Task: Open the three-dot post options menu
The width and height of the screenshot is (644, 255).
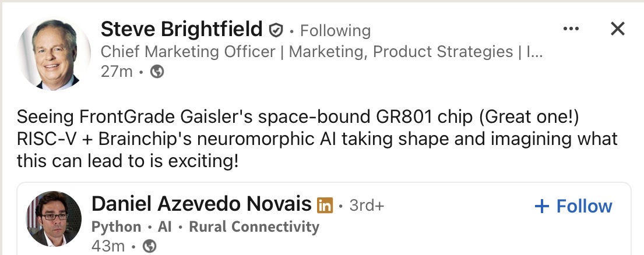Action: pyautogui.click(x=571, y=29)
